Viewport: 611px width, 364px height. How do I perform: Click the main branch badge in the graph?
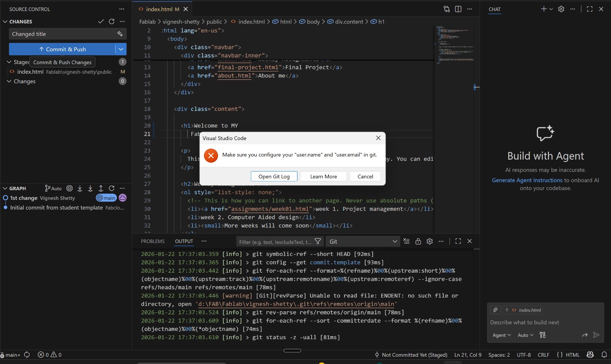[x=106, y=198]
